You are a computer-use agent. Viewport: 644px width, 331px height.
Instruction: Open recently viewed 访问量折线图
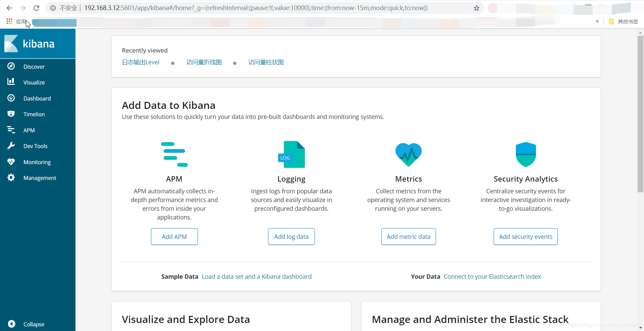pos(204,62)
